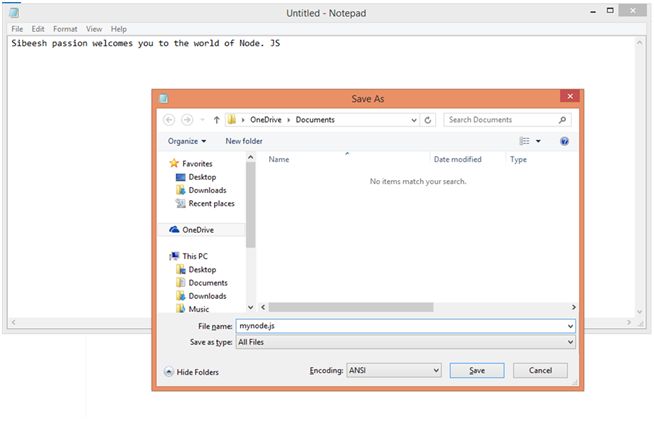This screenshot has height=421, width=654.
Task: Open the Help question mark icon
Action: [x=564, y=141]
